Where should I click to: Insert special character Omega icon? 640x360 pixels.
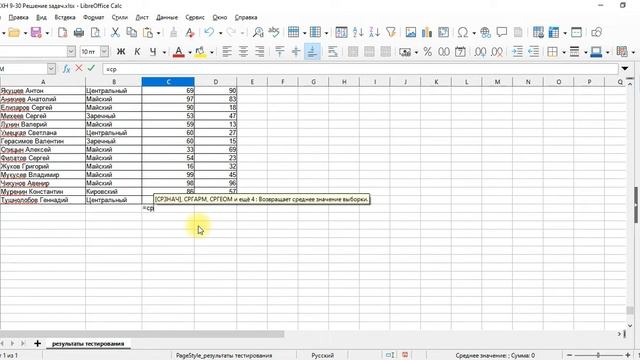[x=462, y=32]
